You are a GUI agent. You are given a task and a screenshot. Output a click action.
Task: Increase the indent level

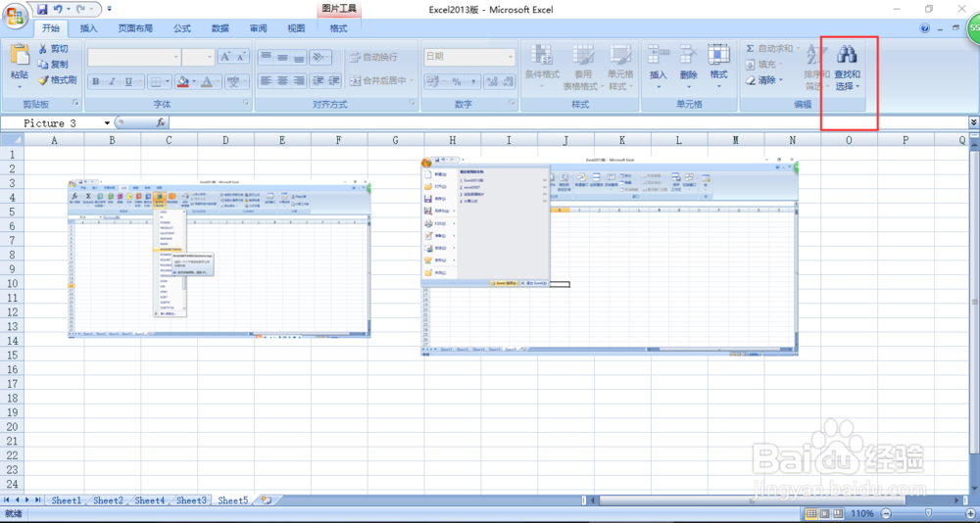tap(334, 80)
